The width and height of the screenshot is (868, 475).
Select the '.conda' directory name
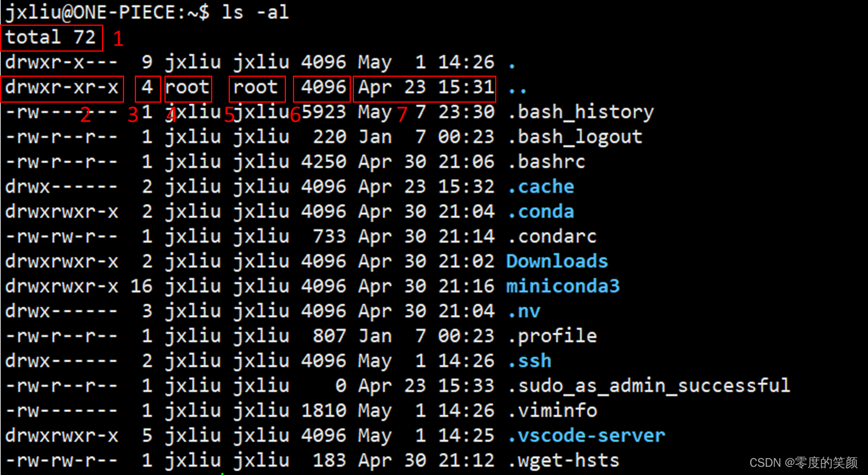541,212
